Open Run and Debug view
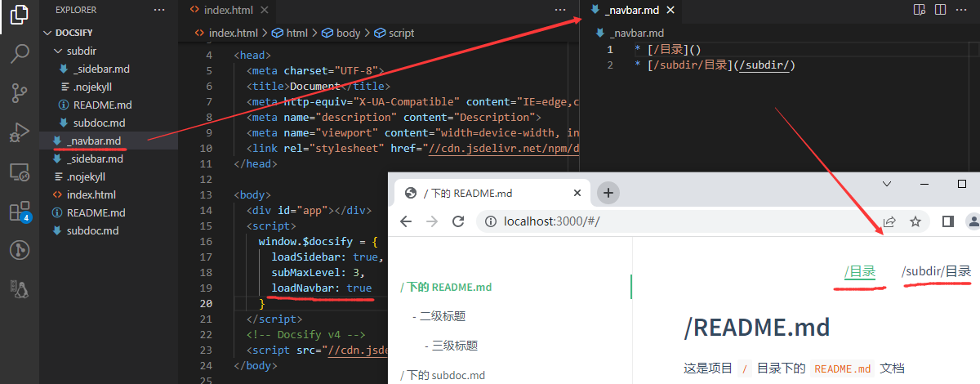 [20, 132]
